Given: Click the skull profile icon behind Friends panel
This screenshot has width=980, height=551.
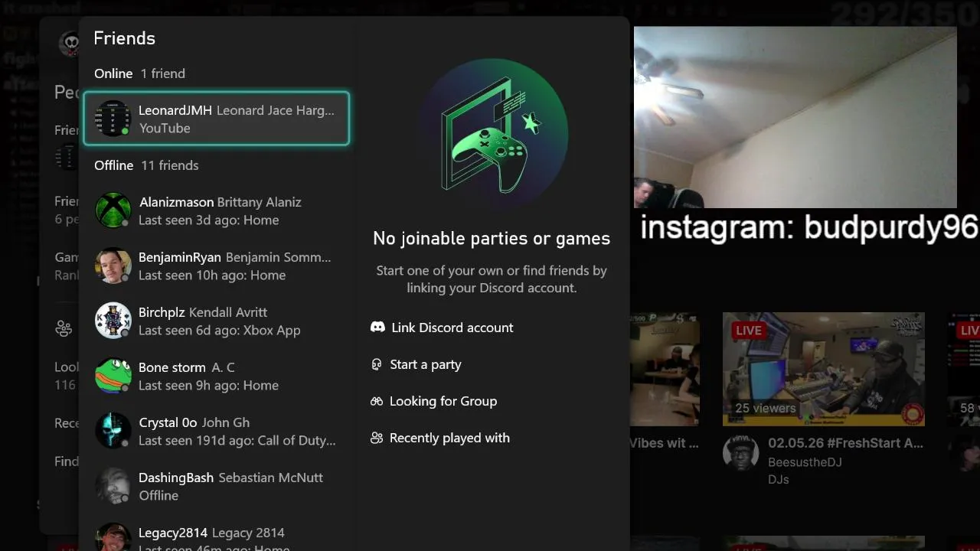Looking at the screenshot, I should coord(70,43).
